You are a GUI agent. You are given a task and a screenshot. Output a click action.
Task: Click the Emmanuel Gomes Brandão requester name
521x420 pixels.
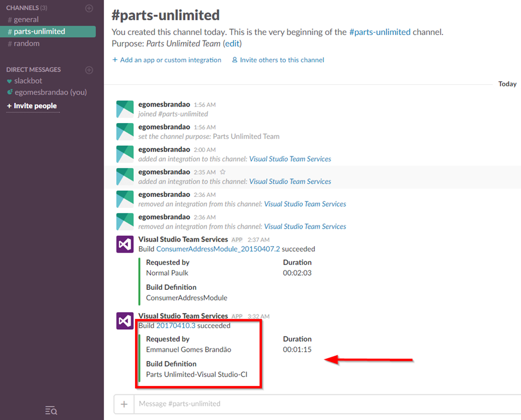pyautogui.click(x=189, y=349)
